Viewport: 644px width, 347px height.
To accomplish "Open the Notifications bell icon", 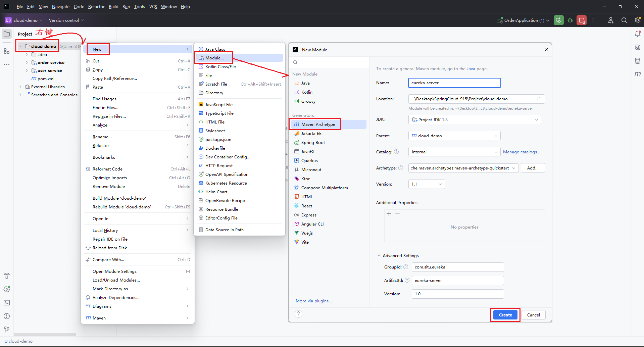I will 638,34.
